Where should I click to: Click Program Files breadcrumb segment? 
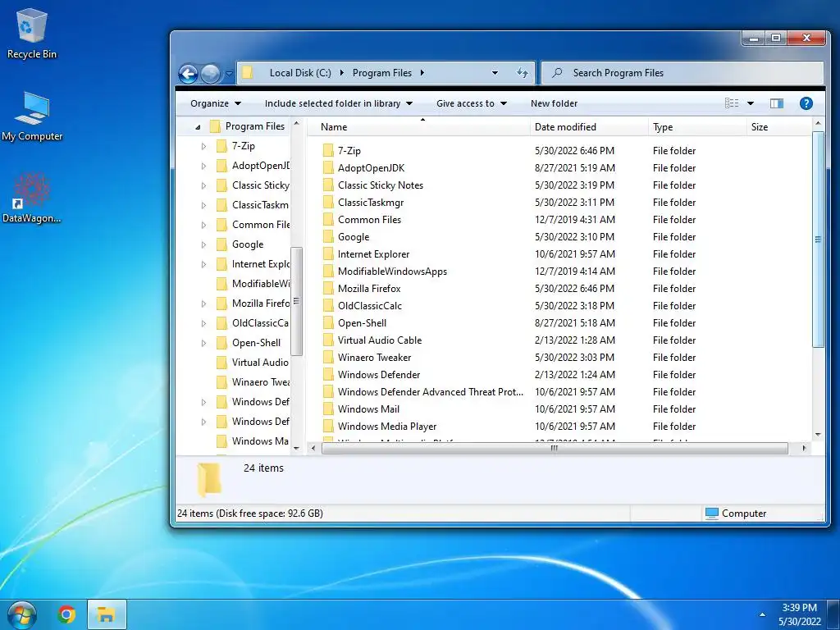[x=382, y=73]
